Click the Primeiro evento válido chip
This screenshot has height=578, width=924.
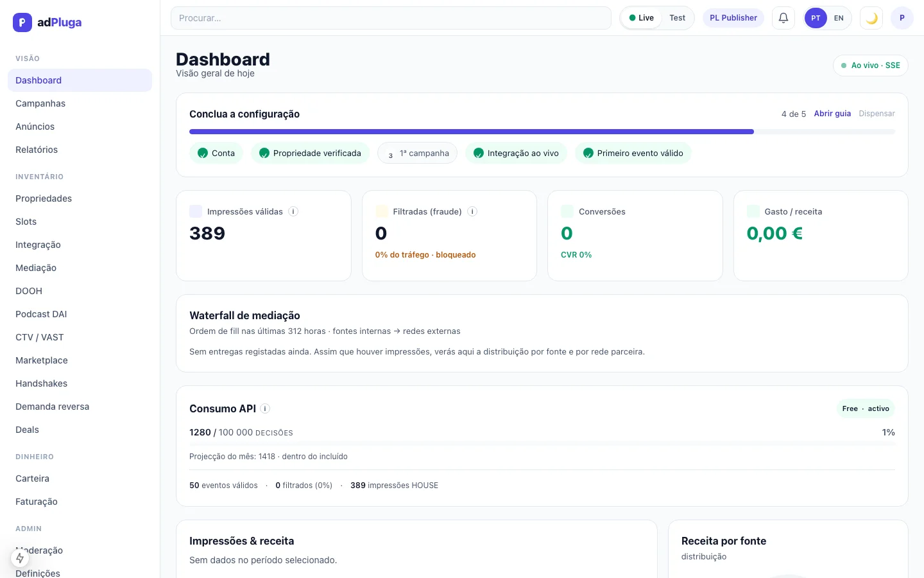point(633,153)
